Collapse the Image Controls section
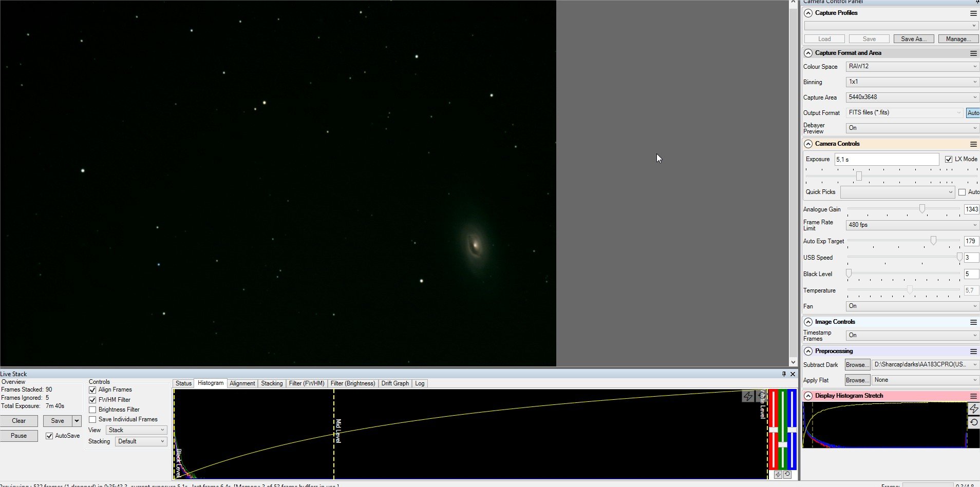Viewport: 980px width, 487px height. pos(808,322)
